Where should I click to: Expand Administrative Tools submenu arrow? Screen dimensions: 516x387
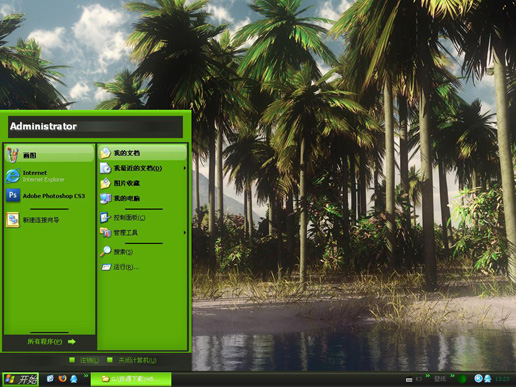click(184, 232)
